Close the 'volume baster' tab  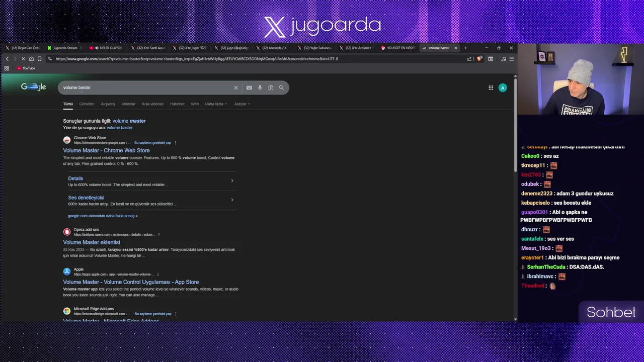point(456,48)
